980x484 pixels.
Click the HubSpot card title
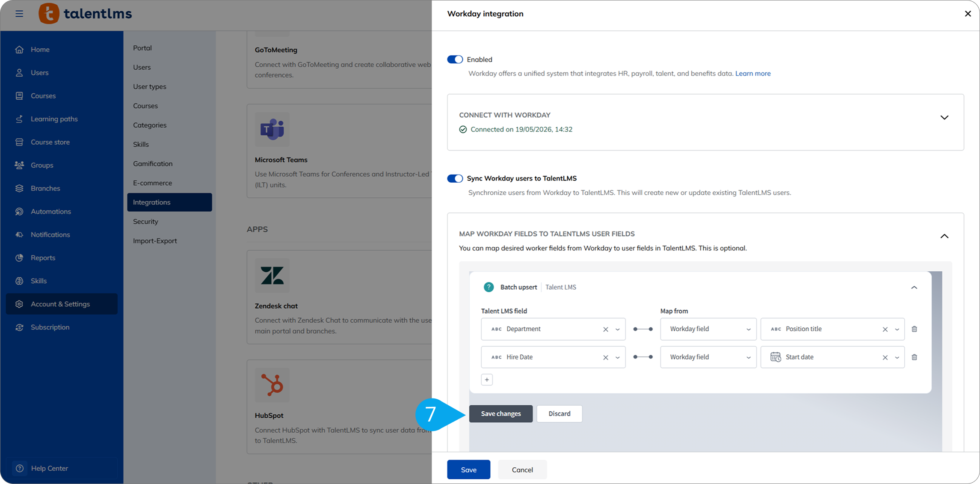pos(269,416)
